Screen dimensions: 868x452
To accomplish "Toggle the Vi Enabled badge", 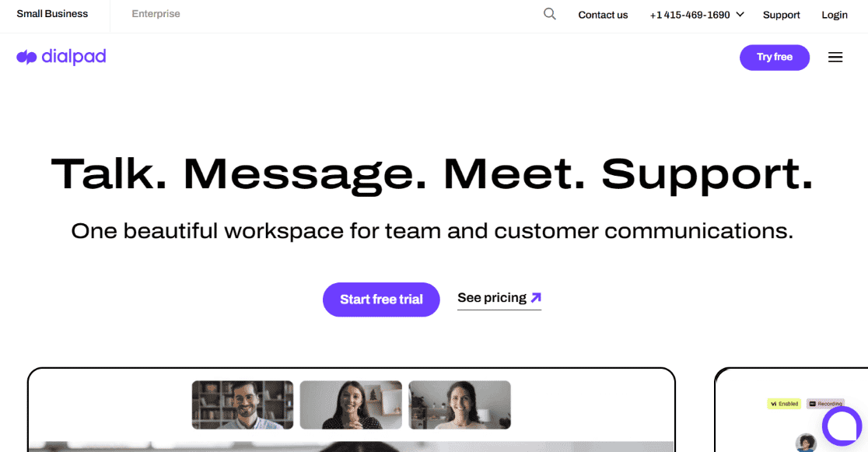I will click(x=784, y=404).
